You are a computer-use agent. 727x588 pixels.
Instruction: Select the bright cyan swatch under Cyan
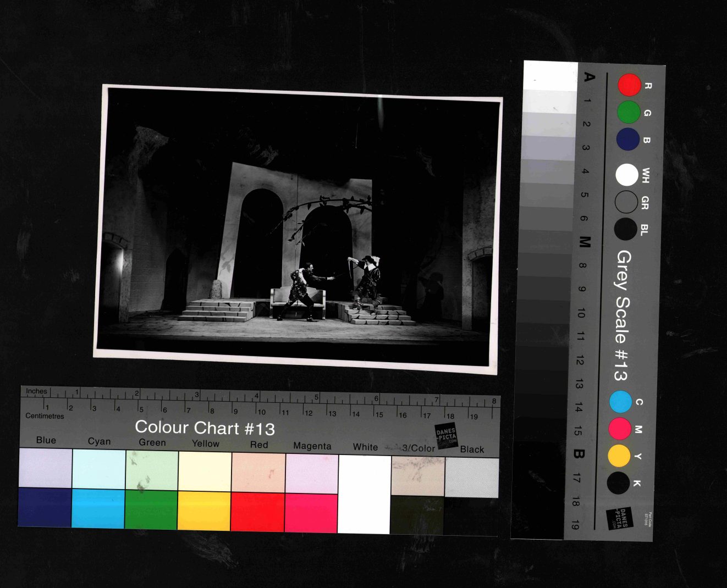pos(98,509)
